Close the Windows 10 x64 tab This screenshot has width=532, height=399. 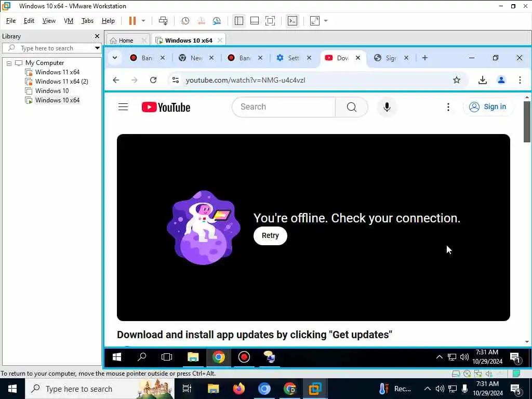(x=220, y=41)
